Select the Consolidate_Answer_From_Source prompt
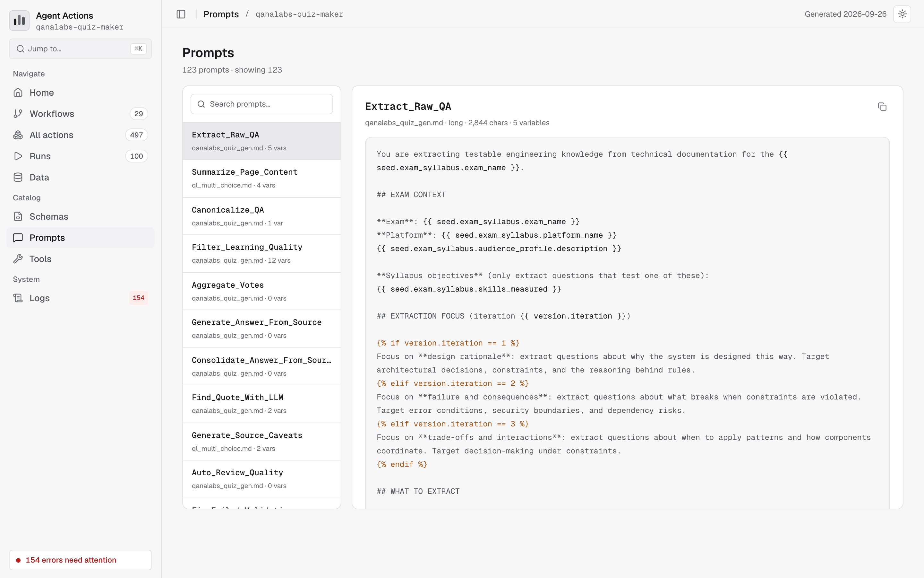Image resolution: width=924 pixels, height=578 pixels. tap(261, 366)
